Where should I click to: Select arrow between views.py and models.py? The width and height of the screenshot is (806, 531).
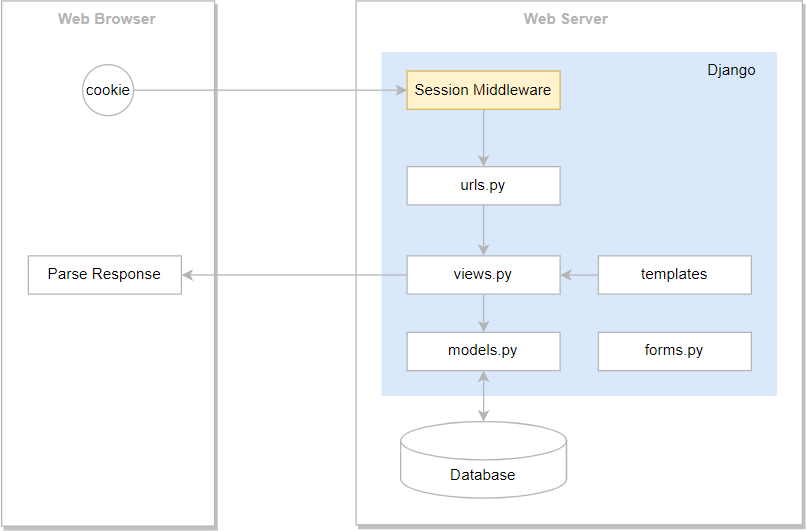tap(484, 313)
